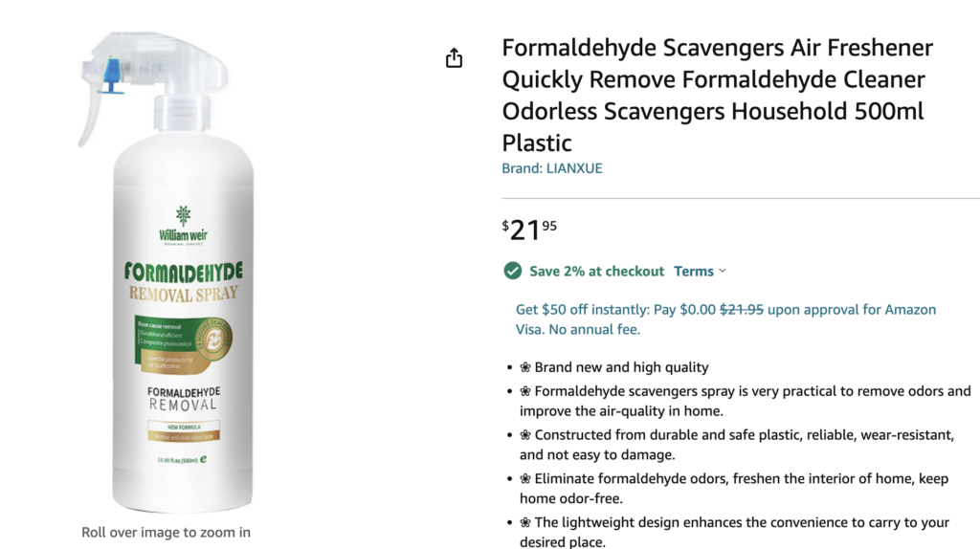Click the gold 24-hour badge on label

click(213, 338)
